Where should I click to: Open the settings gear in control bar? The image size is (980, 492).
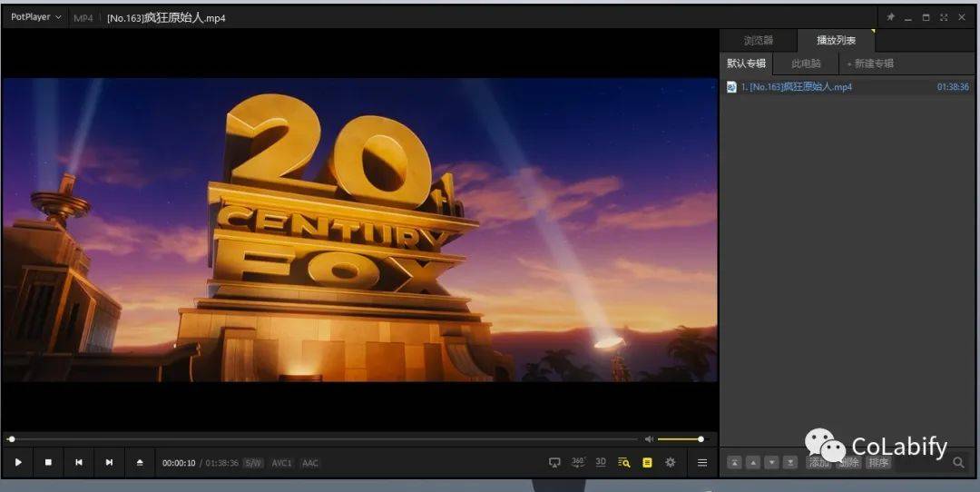point(671,462)
